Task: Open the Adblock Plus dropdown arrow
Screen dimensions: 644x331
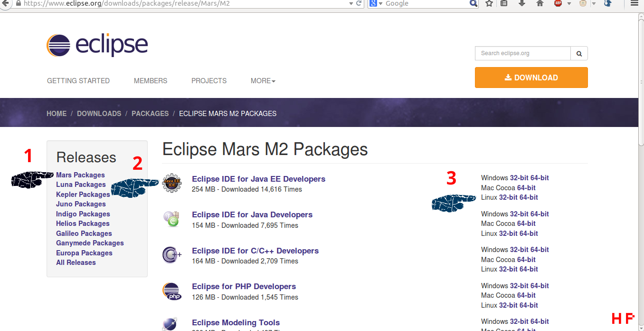Action: (x=569, y=4)
